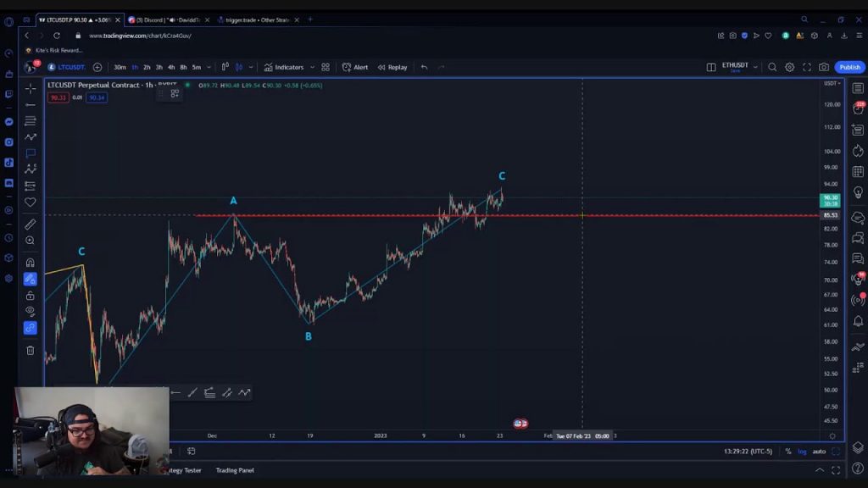868x488 pixels.
Task: Open the ETHUSDT layout dropdown
Action: pos(754,67)
